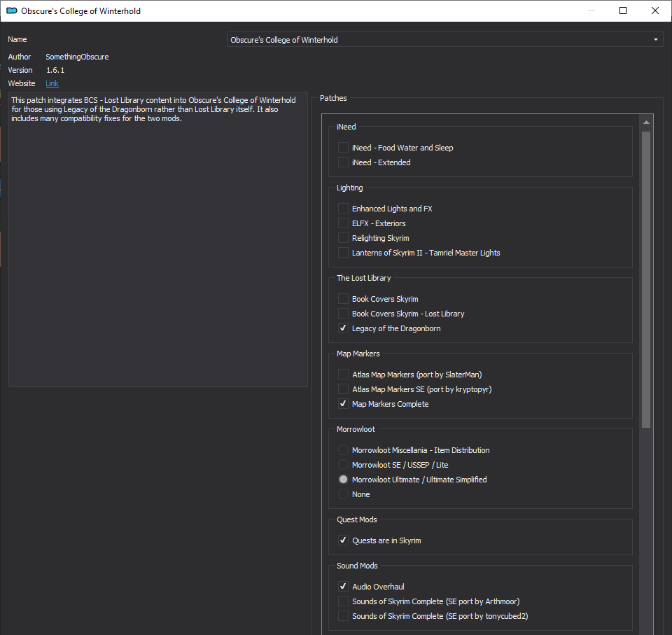This screenshot has width=672, height=635.
Task: Enable Atlas Map Markers SE (port by kryptopyr)
Action: click(343, 389)
